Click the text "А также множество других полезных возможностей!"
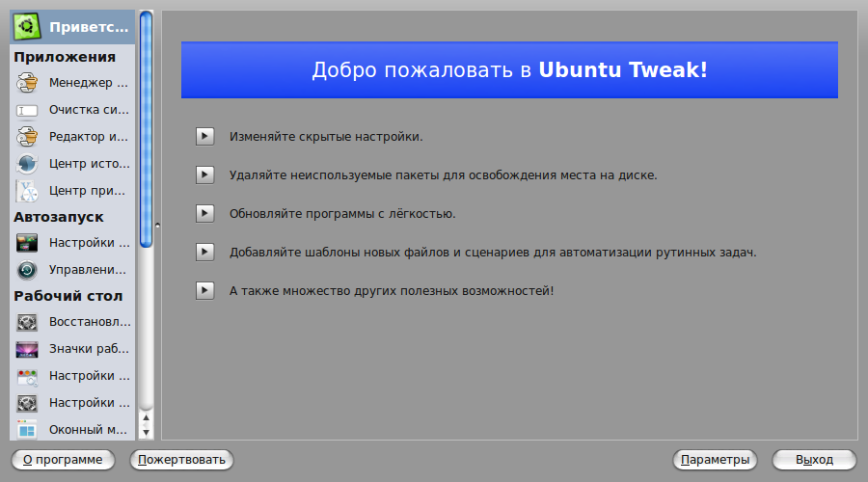Image resolution: width=868 pixels, height=482 pixels. click(x=392, y=290)
